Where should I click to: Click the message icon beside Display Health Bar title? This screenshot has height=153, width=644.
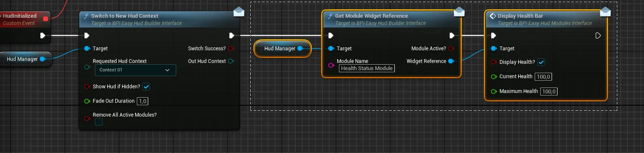click(x=493, y=16)
